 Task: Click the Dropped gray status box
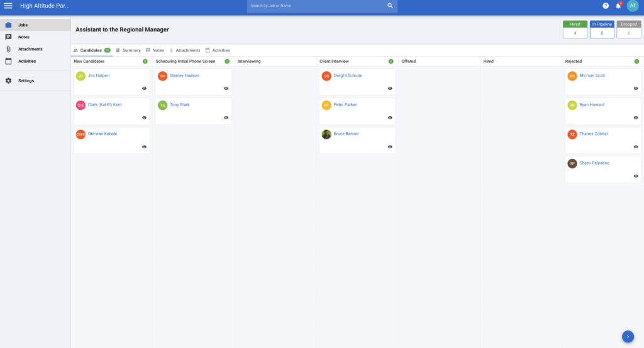(x=629, y=29)
